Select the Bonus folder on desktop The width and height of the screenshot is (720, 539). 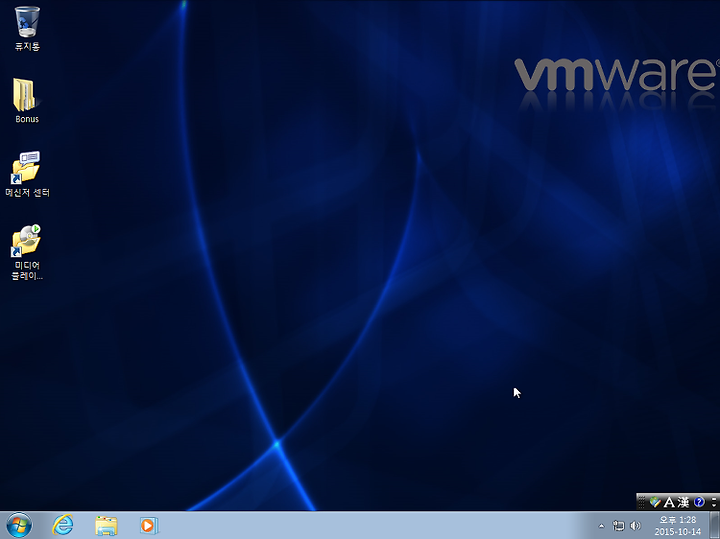[x=27, y=100]
